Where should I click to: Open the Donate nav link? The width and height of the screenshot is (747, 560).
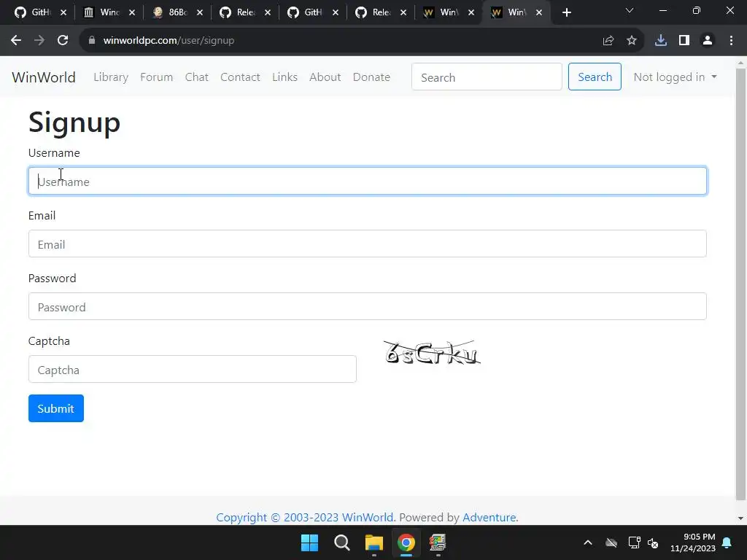371,77
